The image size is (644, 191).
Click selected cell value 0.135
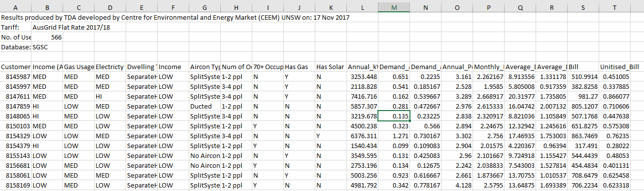pos(394,116)
